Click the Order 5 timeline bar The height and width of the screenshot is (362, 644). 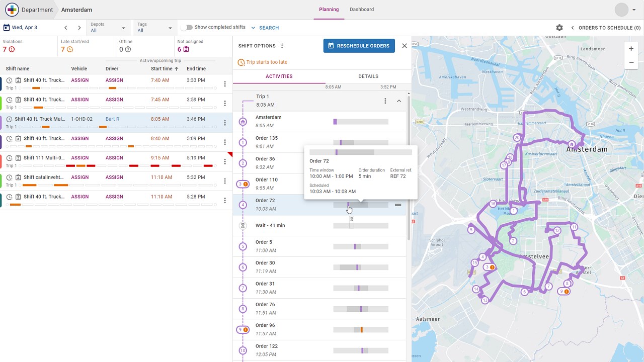(361, 247)
